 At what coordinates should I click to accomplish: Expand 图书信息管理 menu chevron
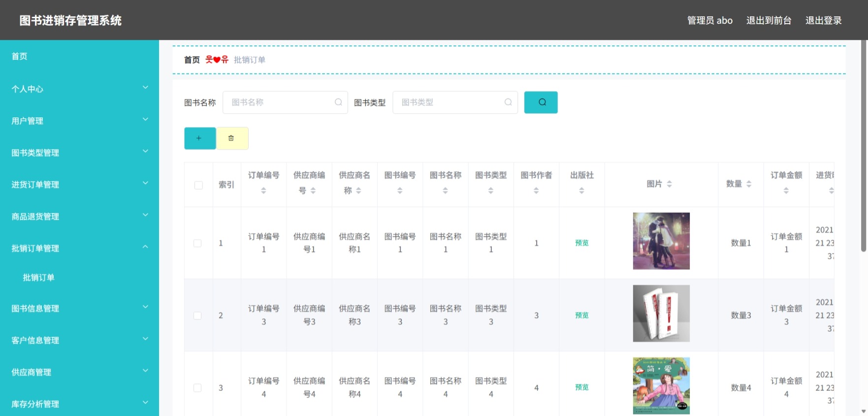point(145,307)
